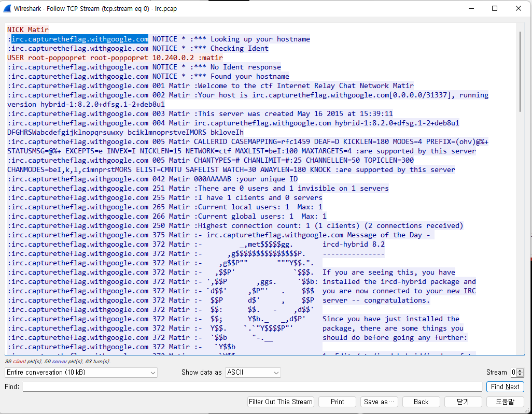Click the 'STATUSMSG=@%+ EXCEPTS=e' line
532x414 pixels.
pyautogui.click(x=242, y=151)
